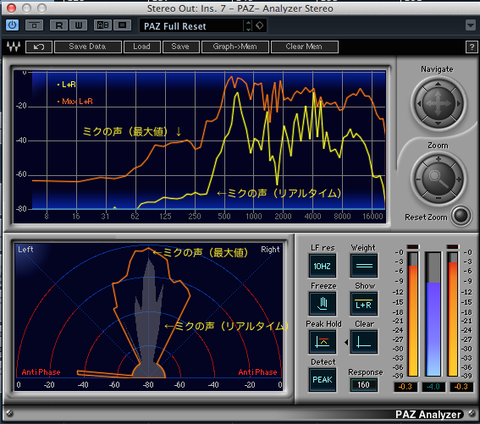Click the right meter clip indicator
Viewport: 480px width, 424px height.
pyautogui.click(x=453, y=247)
